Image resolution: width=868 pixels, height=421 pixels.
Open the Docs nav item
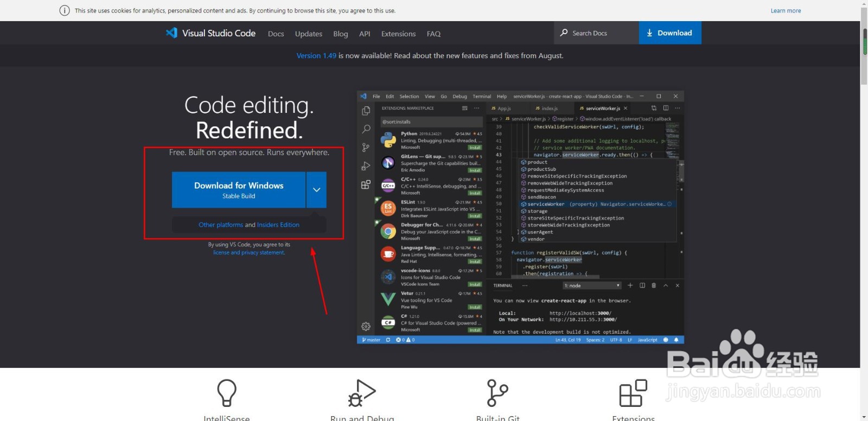(x=276, y=34)
